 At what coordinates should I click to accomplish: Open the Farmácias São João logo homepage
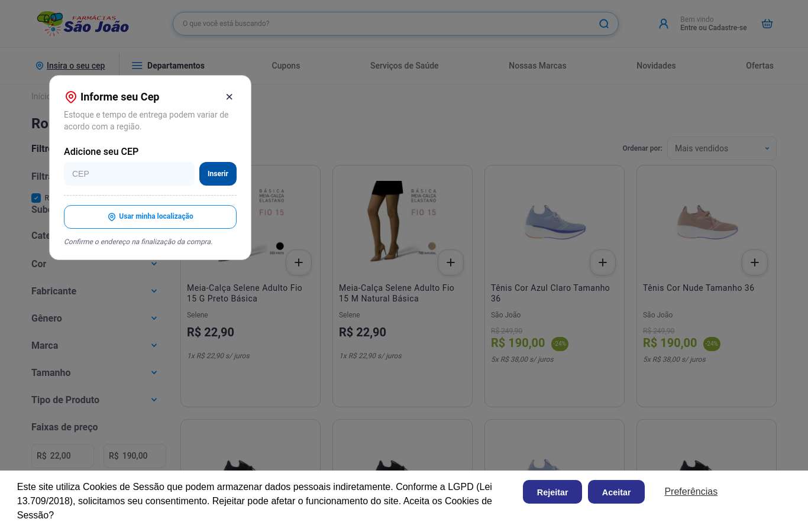tap(83, 24)
